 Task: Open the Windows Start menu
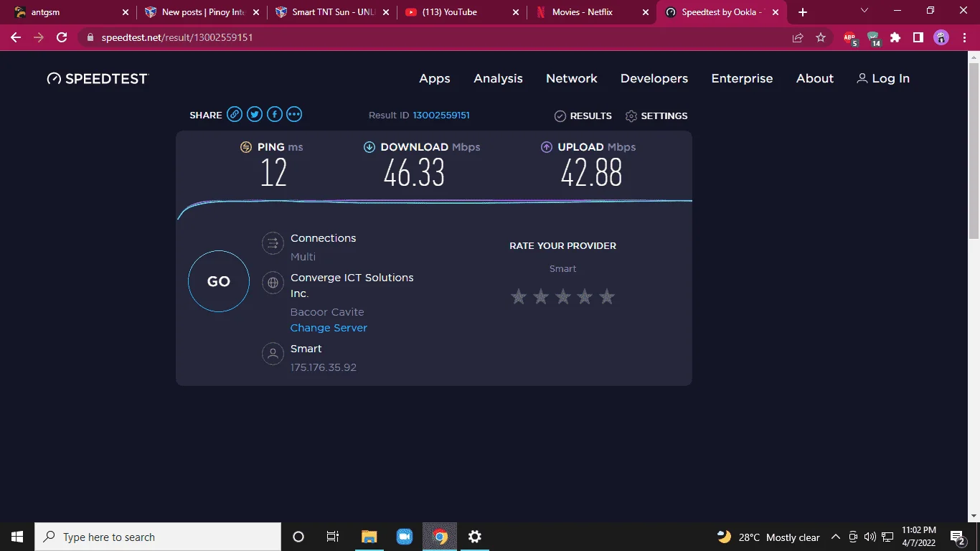17,537
